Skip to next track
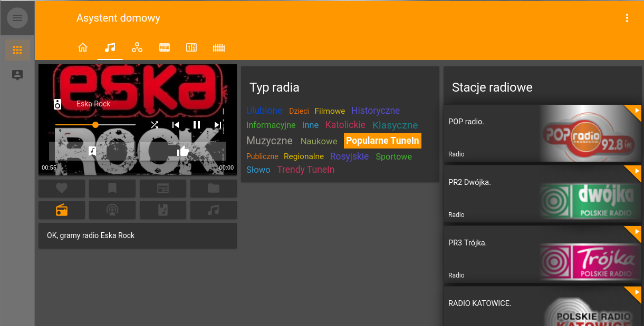Image resolution: width=644 pixels, height=326 pixels. 218,125
